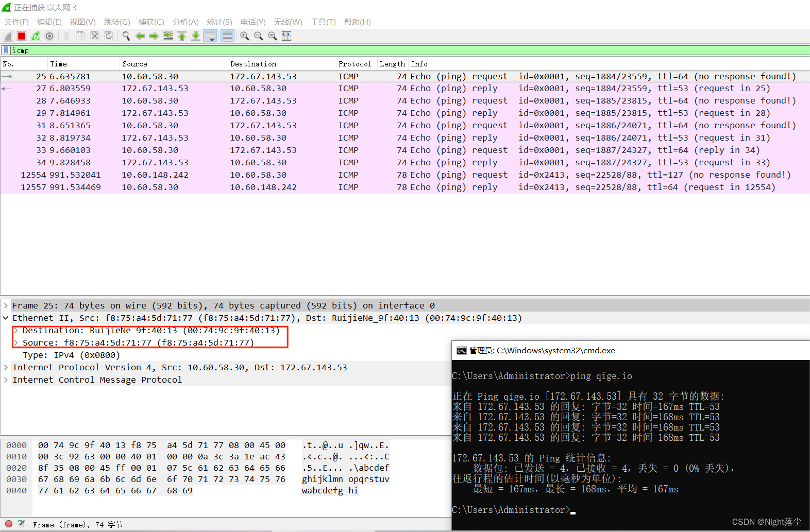Reset text to normal size
The width and height of the screenshot is (810, 532).
tap(273, 36)
